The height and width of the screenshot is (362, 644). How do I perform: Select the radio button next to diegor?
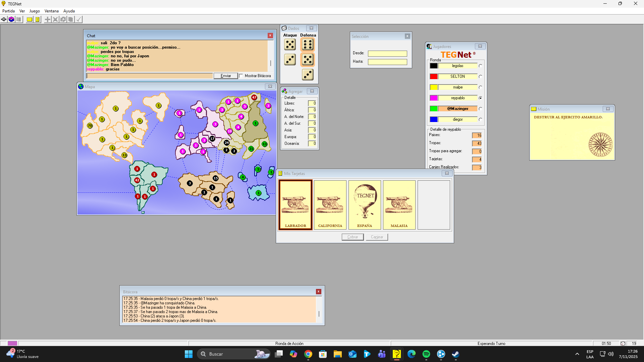coord(480,120)
